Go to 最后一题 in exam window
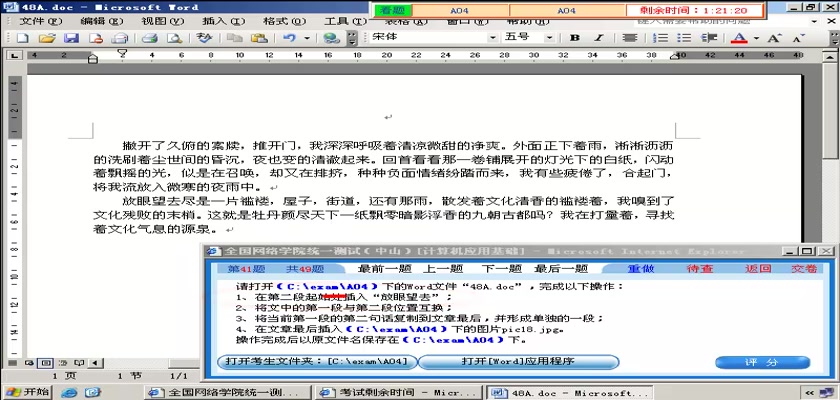 point(561,269)
